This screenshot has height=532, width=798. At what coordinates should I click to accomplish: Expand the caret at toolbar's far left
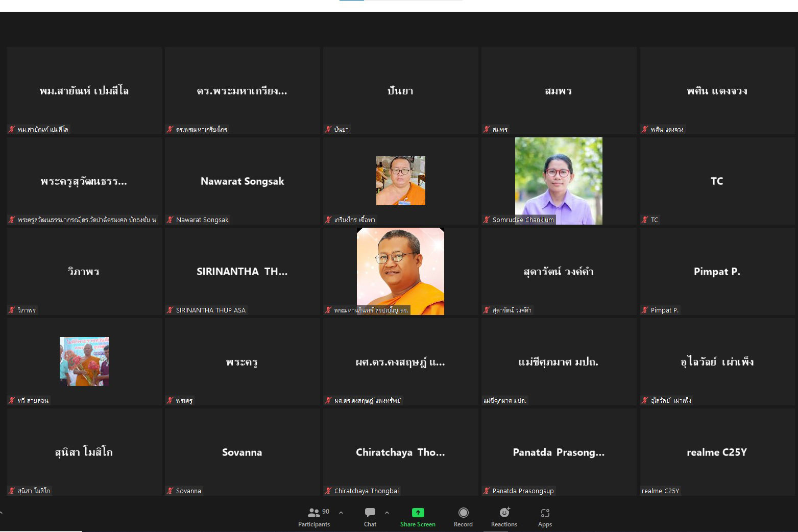click(x=2, y=513)
